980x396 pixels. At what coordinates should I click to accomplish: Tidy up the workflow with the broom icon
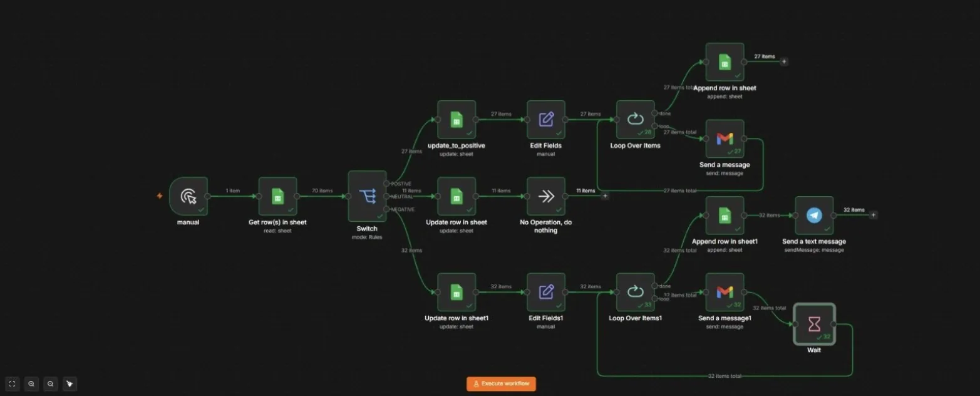70,384
